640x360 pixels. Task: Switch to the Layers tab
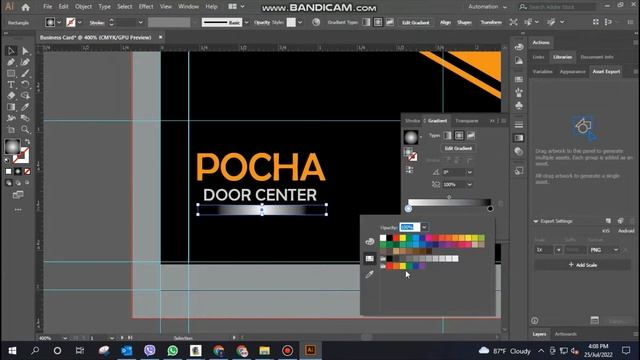539,334
